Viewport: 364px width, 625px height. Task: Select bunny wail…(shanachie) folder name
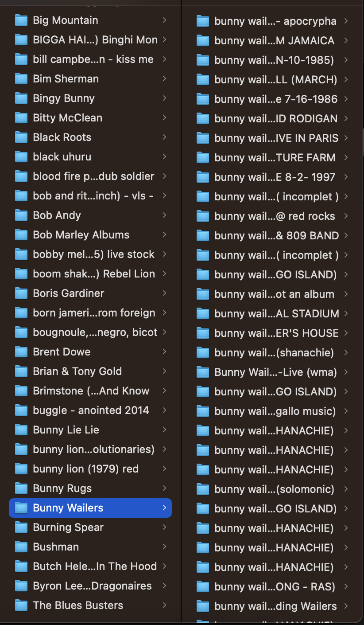[x=274, y=353]
